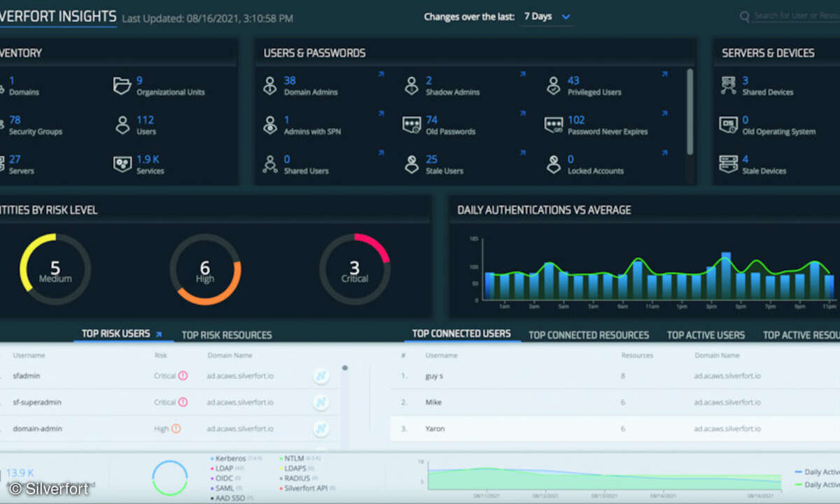Click the Username column header in Top Risk Users
The image size is (840, 504).
pos(29,356)
